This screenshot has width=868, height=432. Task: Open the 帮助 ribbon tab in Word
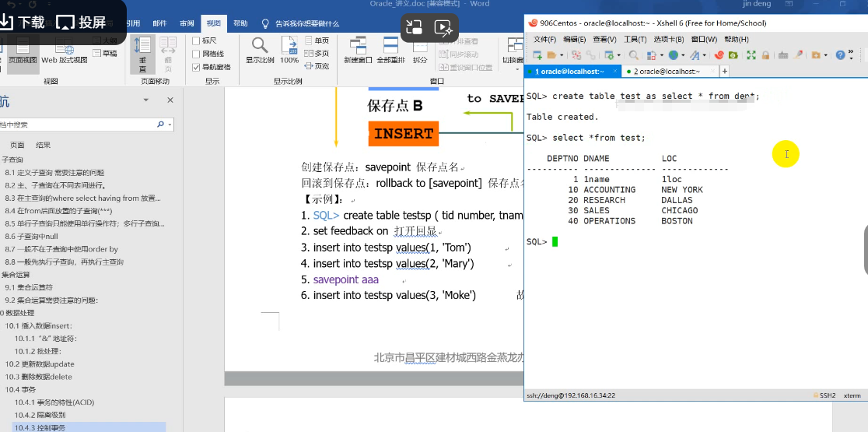(x=240, y=24)
